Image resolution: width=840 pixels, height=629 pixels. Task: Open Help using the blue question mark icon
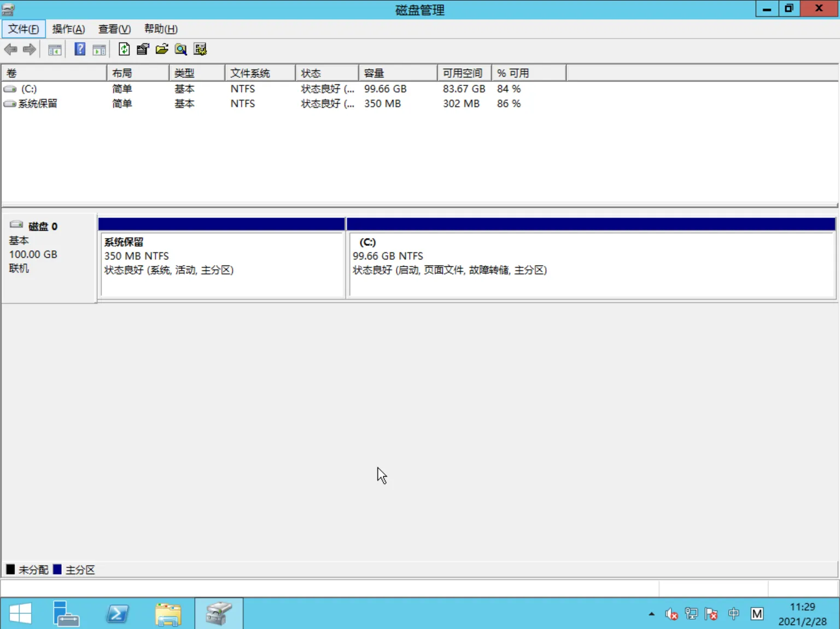click(79, 49)
